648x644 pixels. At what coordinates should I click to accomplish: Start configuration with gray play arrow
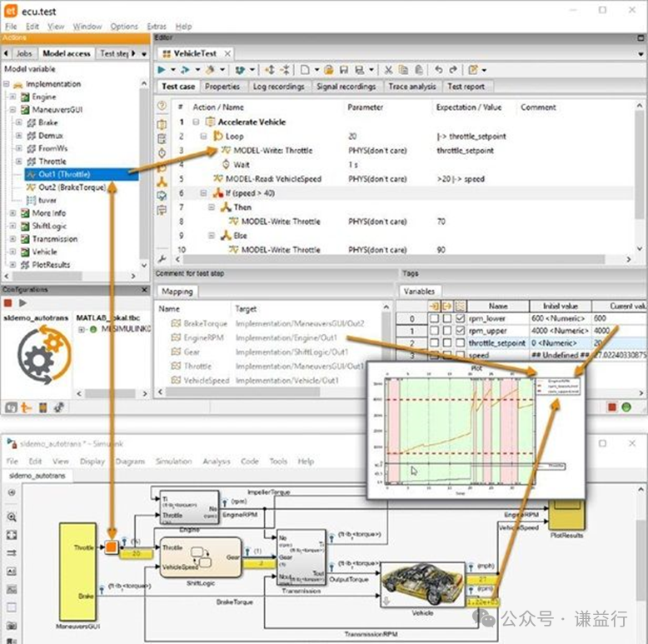[22, 303]
